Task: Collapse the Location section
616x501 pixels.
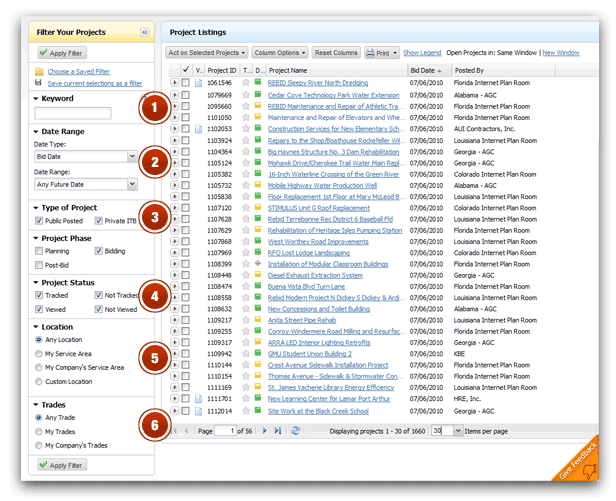Action: coord(36,327)
